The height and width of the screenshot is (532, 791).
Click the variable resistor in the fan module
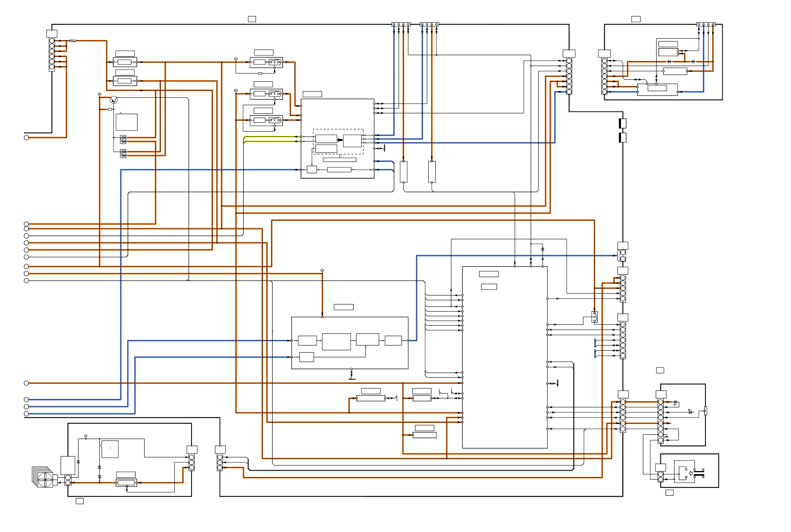pos(126,483)
